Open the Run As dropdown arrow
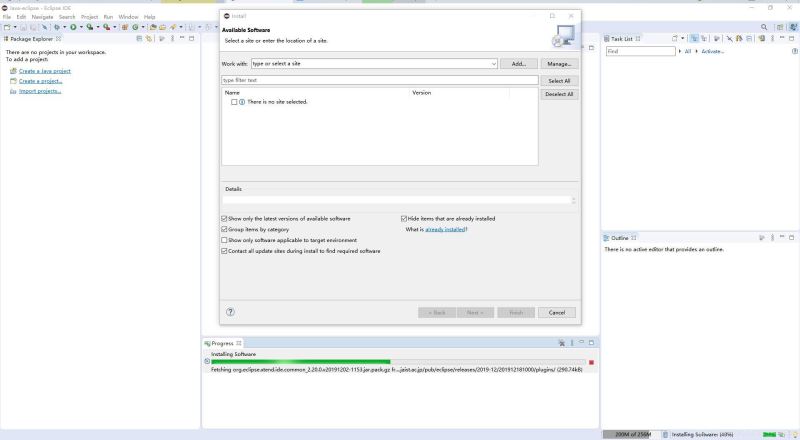Viewport: 800px width, 440px height. (x=81, y=27)
